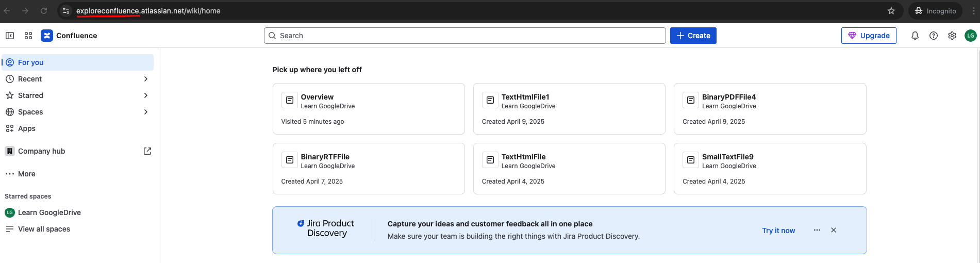The width and height of the screenshot is (980, 263).
Task: Open notifications bell icon
Action: [915, 36]
